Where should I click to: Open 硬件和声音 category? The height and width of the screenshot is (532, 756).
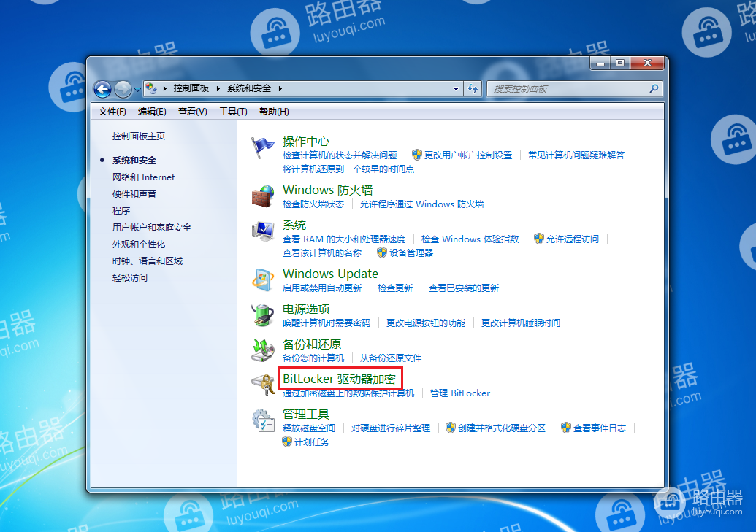(x=134, y=193)
